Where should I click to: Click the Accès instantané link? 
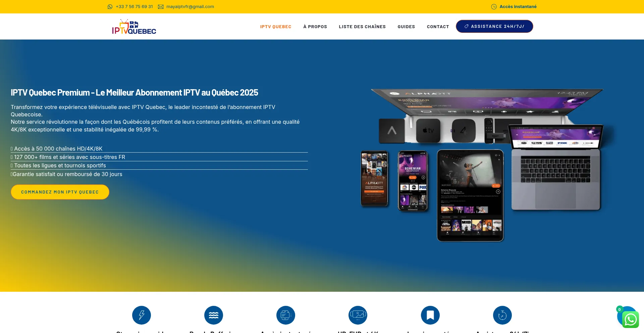[518, 7]
